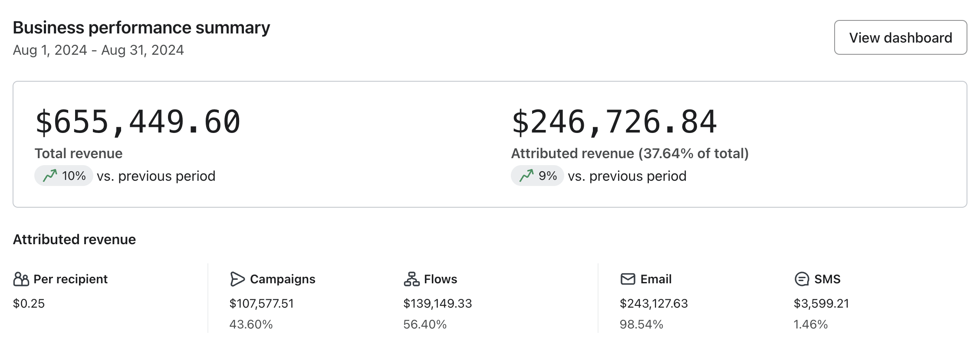Click the Attributed revenue section heading
The height and width of the screenshot is (345, 980).
tap(74, 239)
